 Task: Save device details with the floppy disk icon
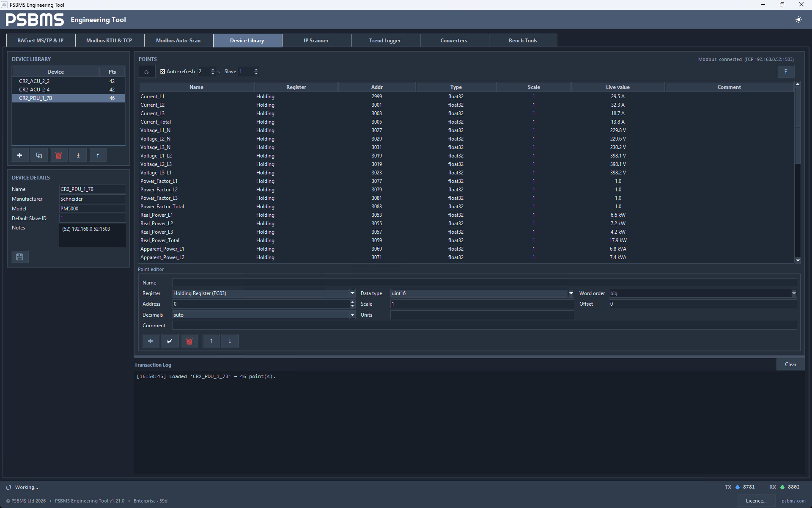[x=19, y=257]
